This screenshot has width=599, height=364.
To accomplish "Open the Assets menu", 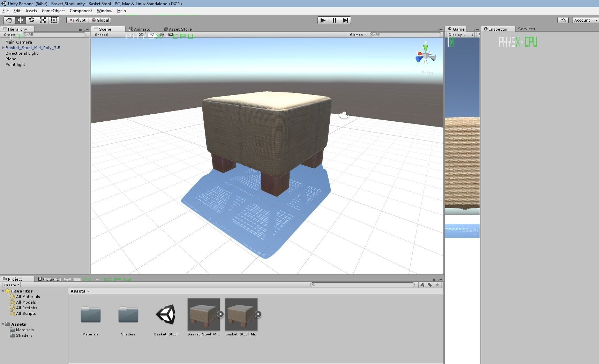I will pyautogui.click(x=31, y=11).
